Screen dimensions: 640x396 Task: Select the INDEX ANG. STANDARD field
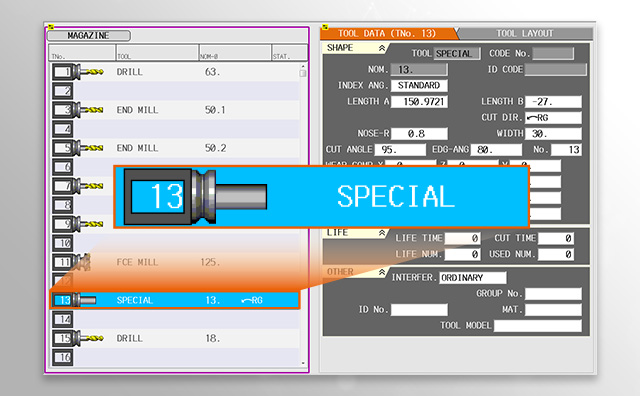(x=419, y=85)
